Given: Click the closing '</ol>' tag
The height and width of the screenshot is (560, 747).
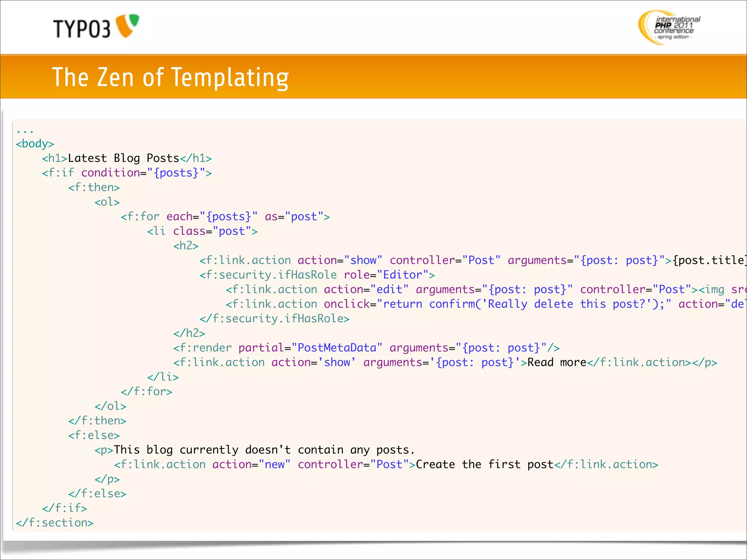Looking at the screenshot, I should 111,406.
